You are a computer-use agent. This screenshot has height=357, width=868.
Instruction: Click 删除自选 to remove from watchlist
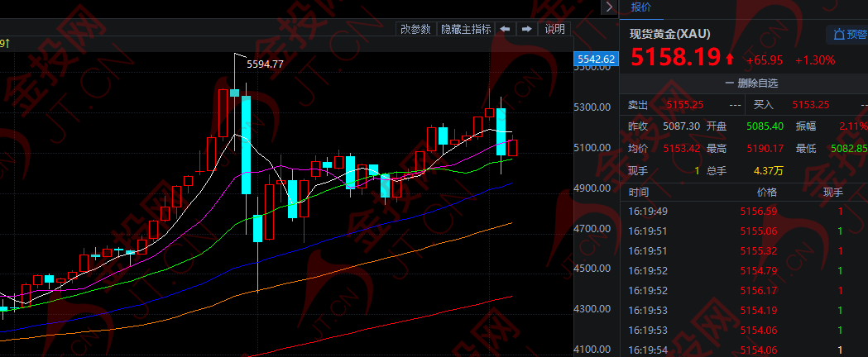coord(751,83)
